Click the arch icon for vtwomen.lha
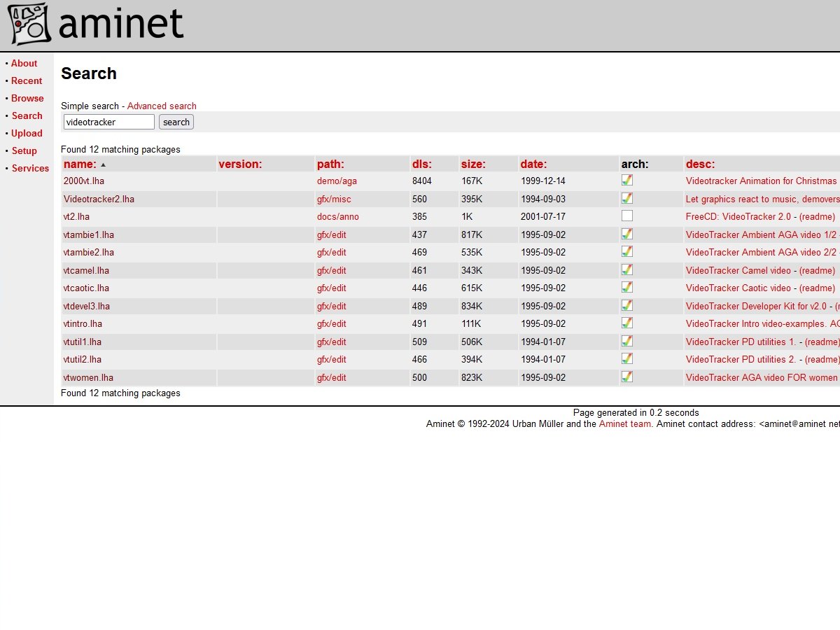 click(x=627, y=377)
